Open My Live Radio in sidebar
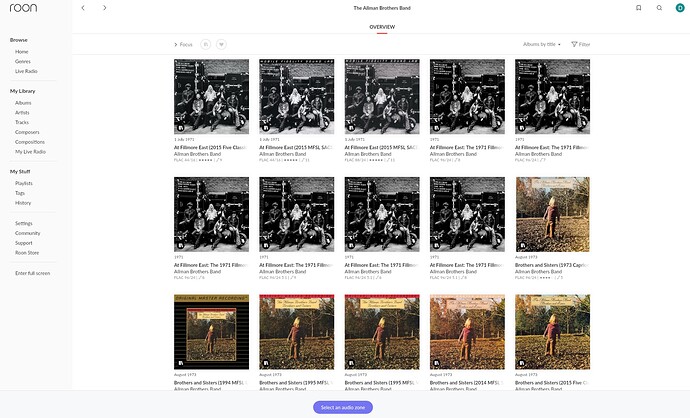The height and width of the screenshot is (418, 690). point(30,151)
